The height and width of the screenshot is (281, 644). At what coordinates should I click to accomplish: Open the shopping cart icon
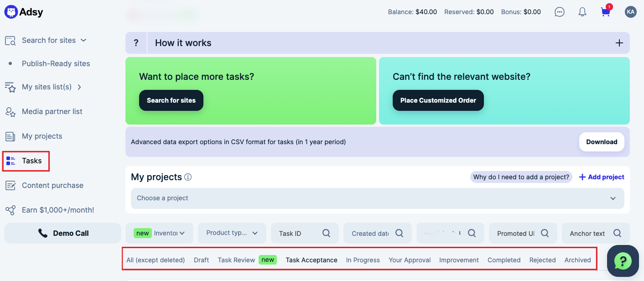pyautogui.click(x=605, y=12)
